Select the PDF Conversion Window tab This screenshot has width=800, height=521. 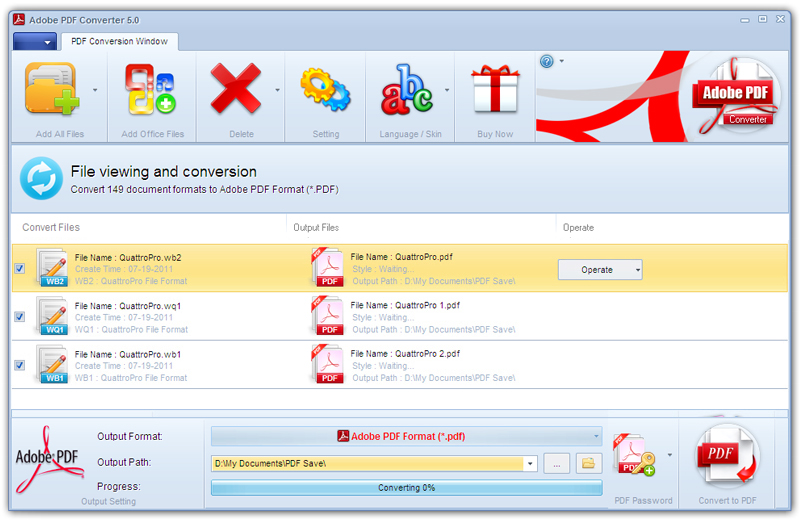point(119,41)
